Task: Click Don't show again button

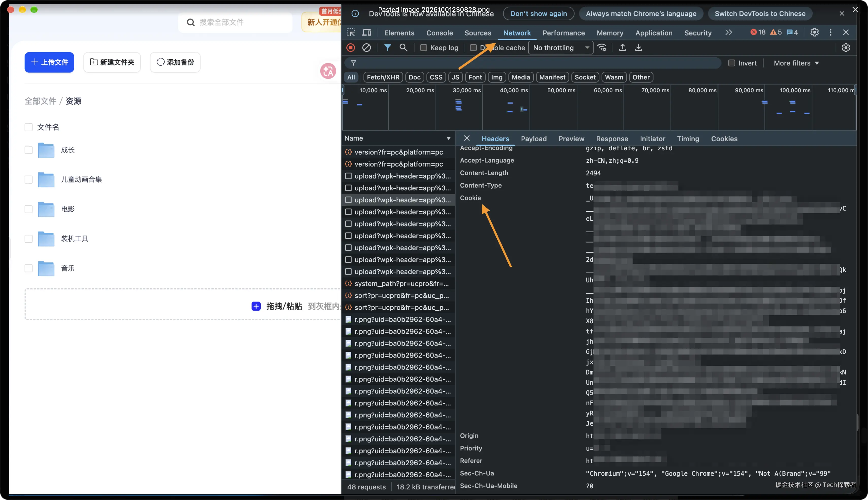Action: point(538,14)
